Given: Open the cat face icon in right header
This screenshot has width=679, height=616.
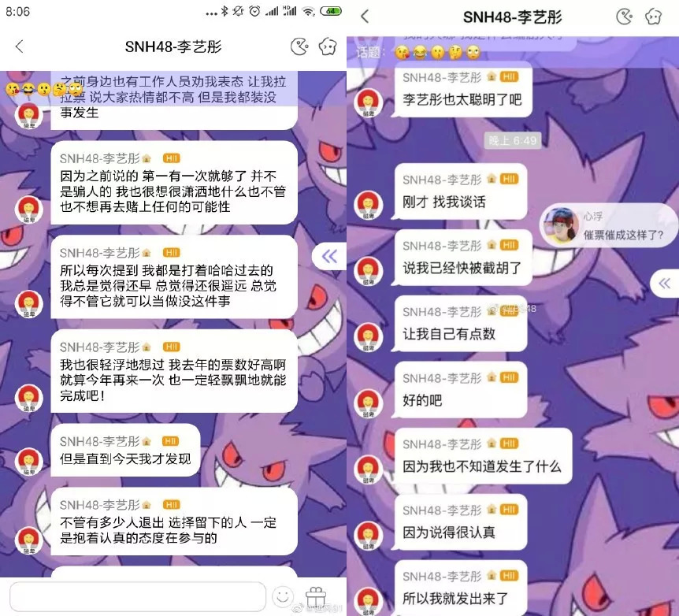Looking at the screenshot, I should (653, 17).
